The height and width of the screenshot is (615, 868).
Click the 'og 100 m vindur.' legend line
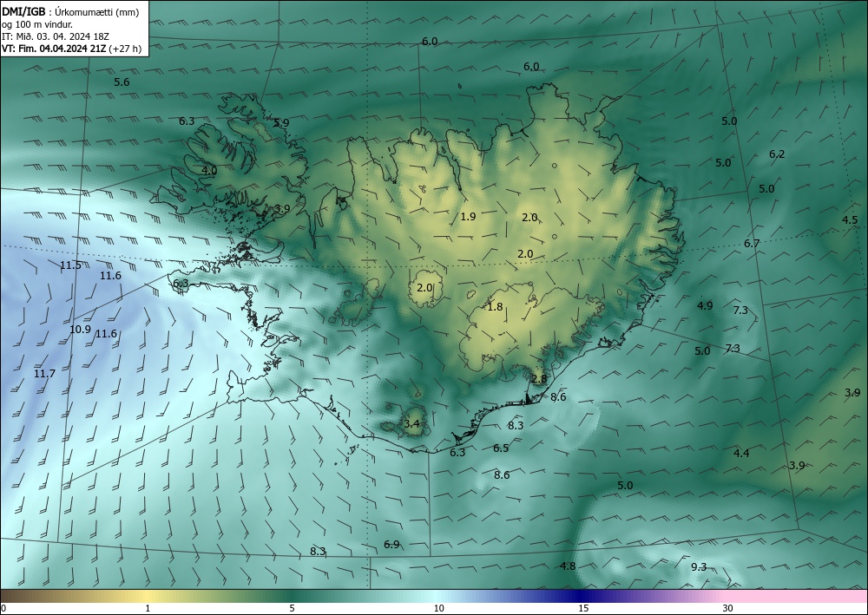click(37, 24)
